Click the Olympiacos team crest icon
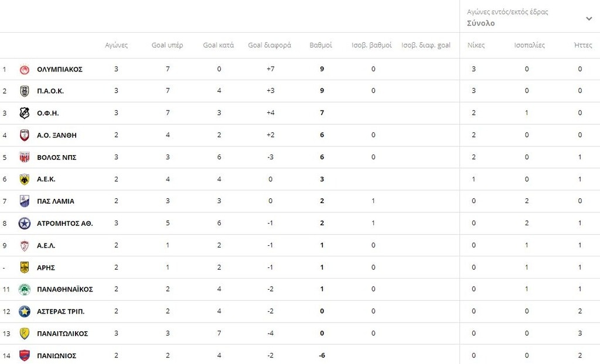Viewport: 600px width, 364px height. coord(25,70)
